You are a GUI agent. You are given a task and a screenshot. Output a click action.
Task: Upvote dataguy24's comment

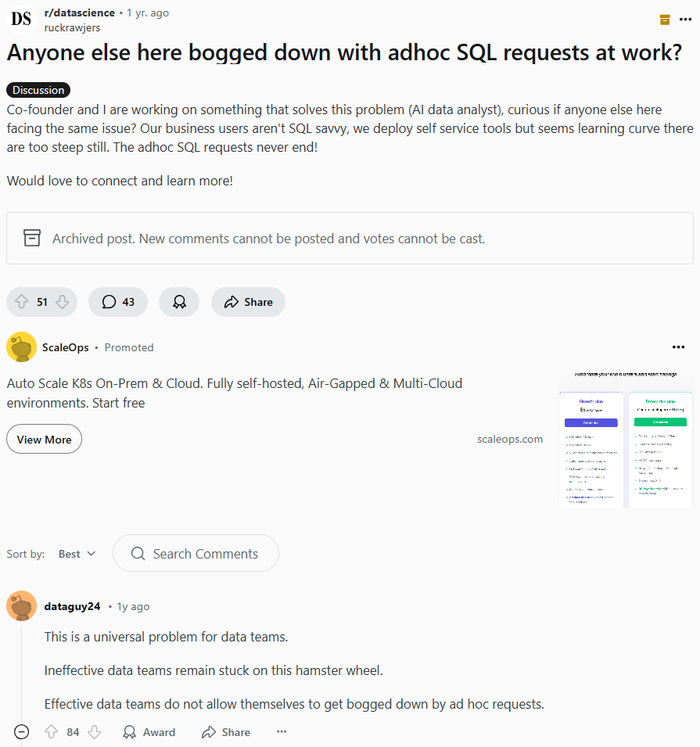(x=52, y=732)
